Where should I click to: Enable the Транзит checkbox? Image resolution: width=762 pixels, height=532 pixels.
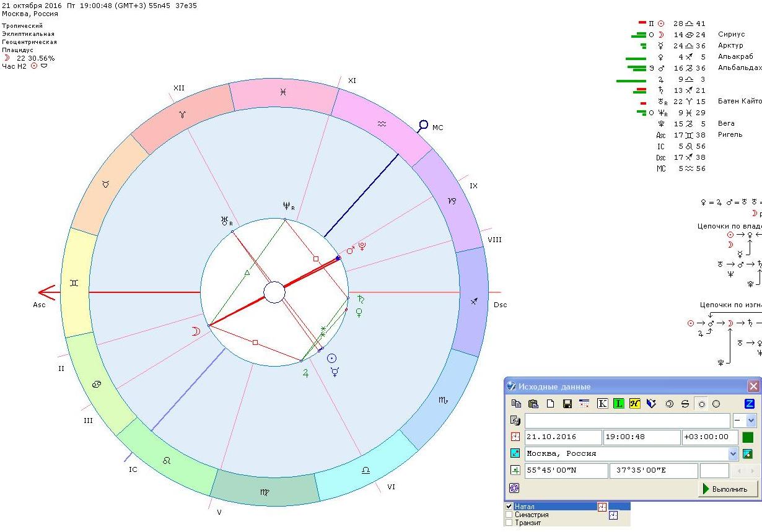pos(509,523)
